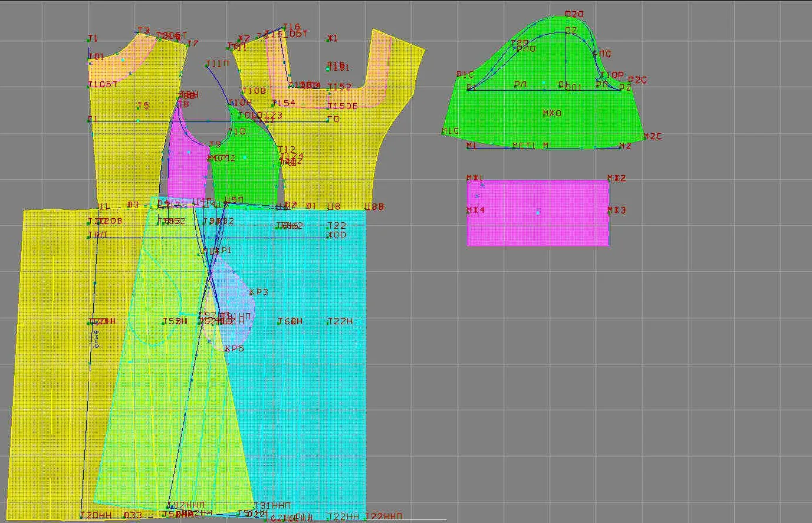Click the MX4 rectangle point label
812x523 pixels.
(x=476, y=210)
